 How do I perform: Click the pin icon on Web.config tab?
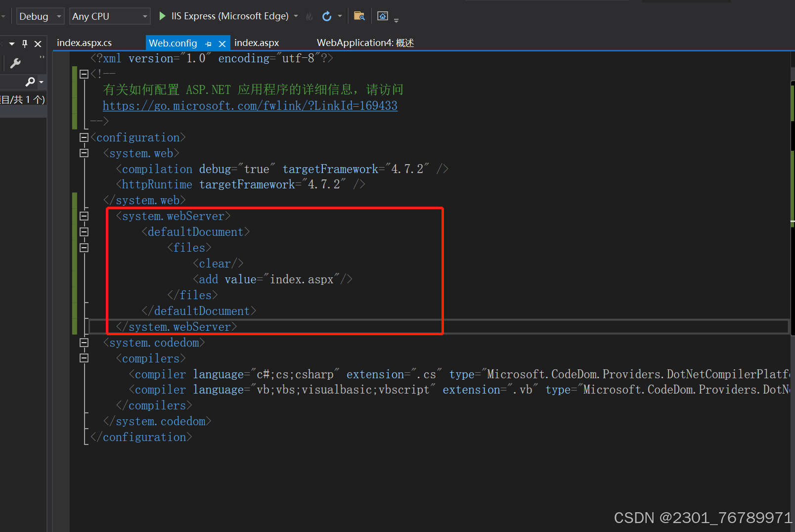(209, 43)
